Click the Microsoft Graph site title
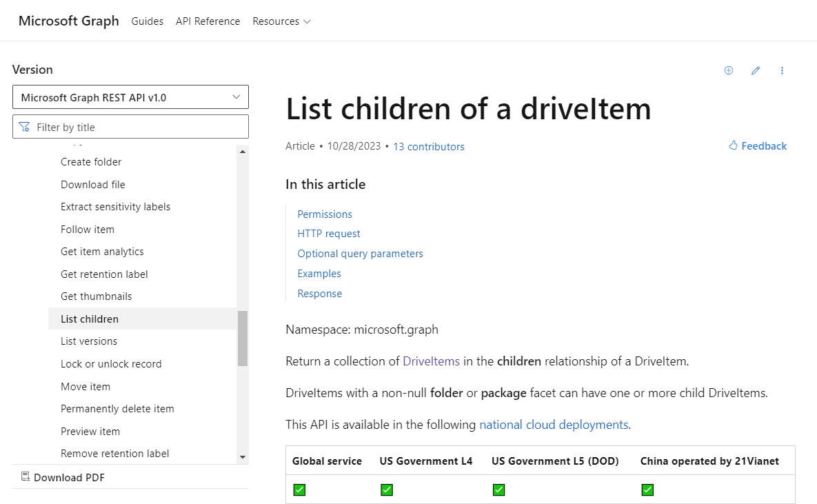Viewport: 817px width, 504px height. 69,21
